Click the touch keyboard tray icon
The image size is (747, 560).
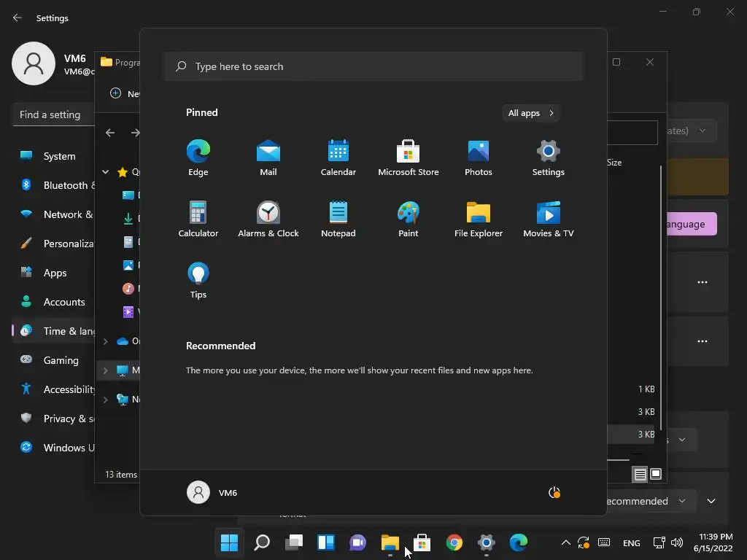[603, 542]
